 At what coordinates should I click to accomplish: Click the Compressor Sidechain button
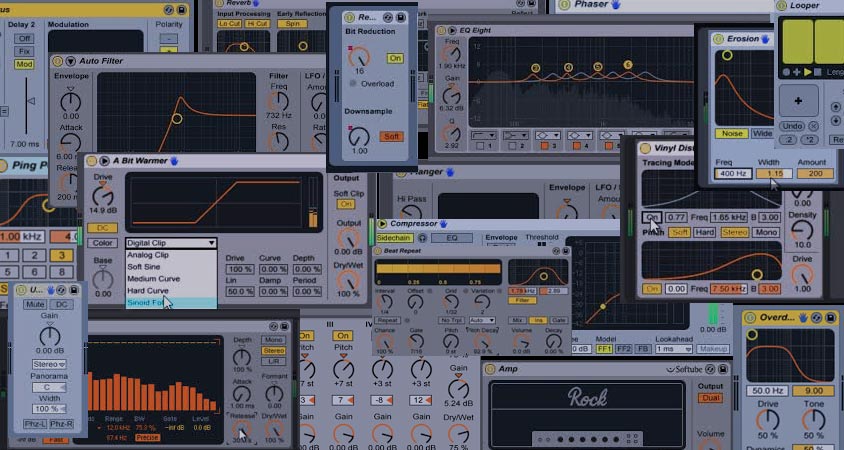[x=394, y=237]
